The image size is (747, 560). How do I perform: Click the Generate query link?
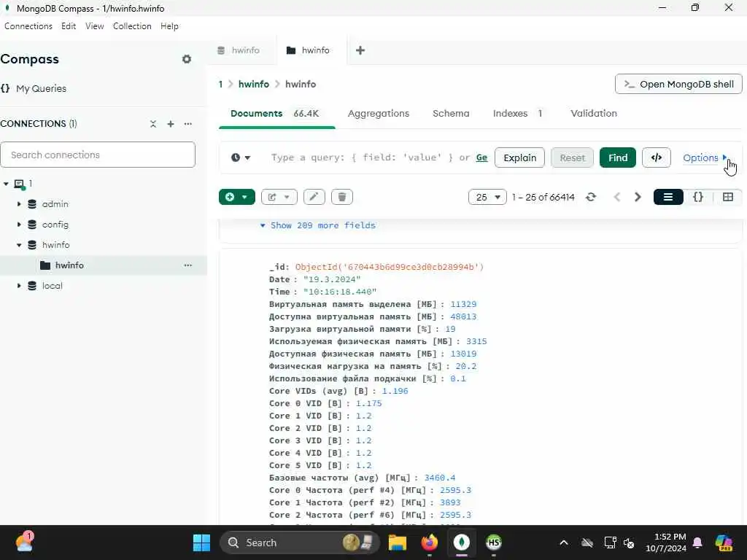[481, 157]
